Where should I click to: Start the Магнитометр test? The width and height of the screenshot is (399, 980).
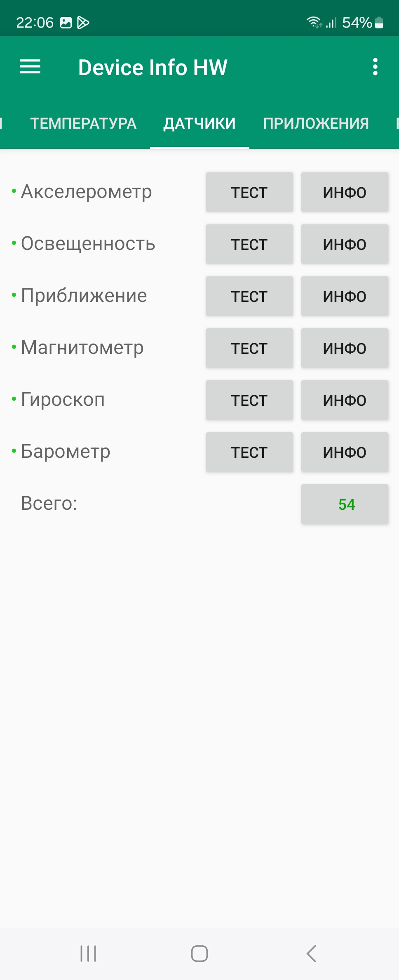(x=249, y=348)
